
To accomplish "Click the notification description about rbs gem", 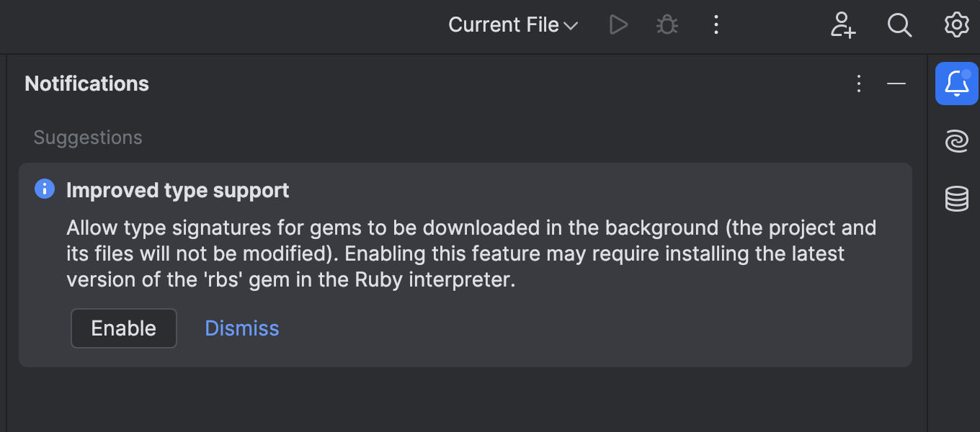I will tap(471, 253).
